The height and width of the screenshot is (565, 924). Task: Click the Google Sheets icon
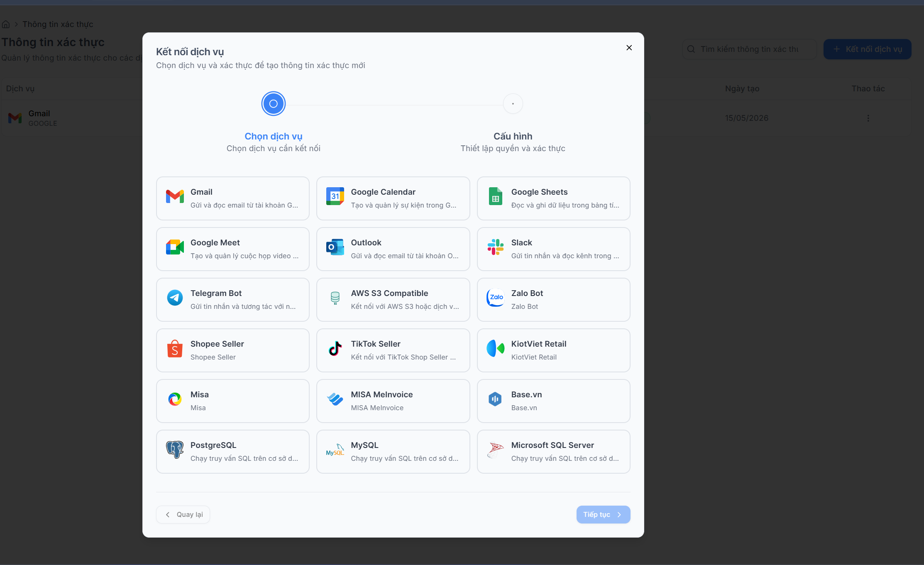(495, 196)
